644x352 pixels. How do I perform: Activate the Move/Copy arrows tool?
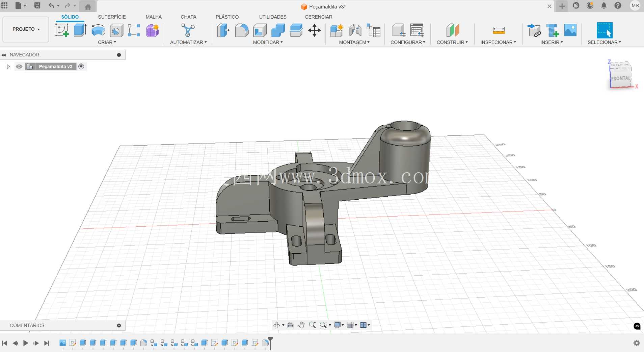[x=314, y=30]
